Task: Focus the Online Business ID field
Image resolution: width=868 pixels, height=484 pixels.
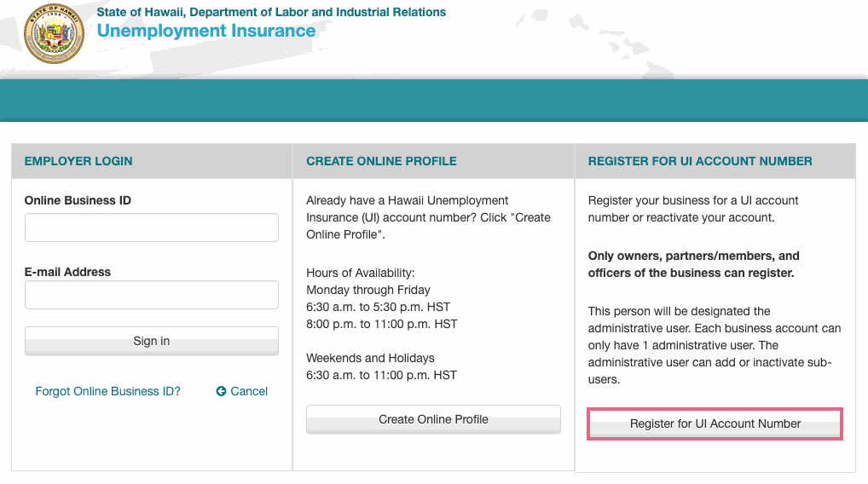Action: pos(152,228)
